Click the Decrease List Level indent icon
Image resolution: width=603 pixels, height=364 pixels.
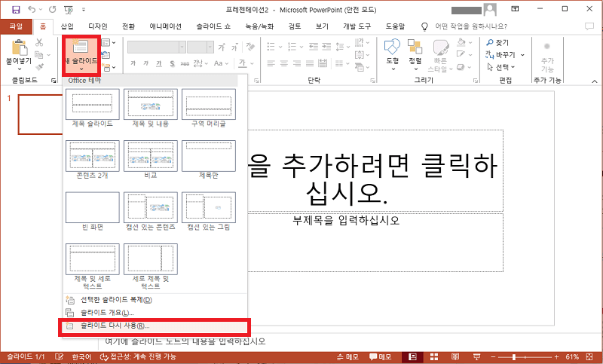(x=314, y=47)
